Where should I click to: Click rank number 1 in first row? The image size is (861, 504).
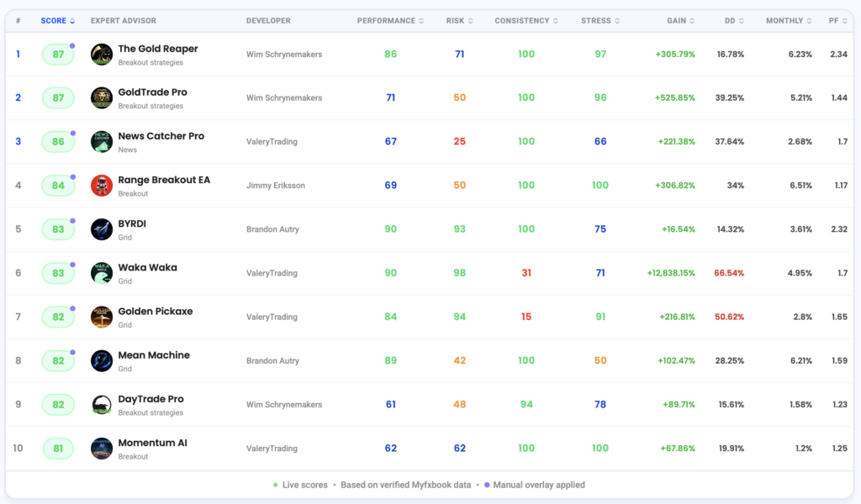tap(18, 55)
